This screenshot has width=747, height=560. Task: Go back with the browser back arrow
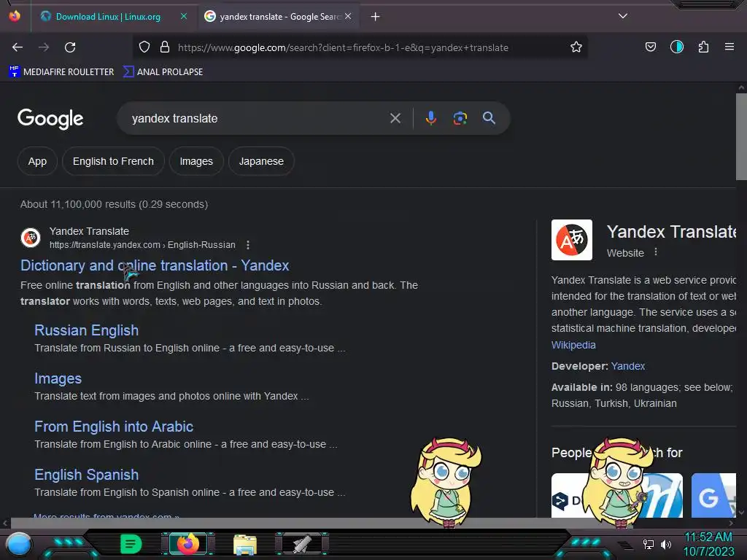click(18, 47)
